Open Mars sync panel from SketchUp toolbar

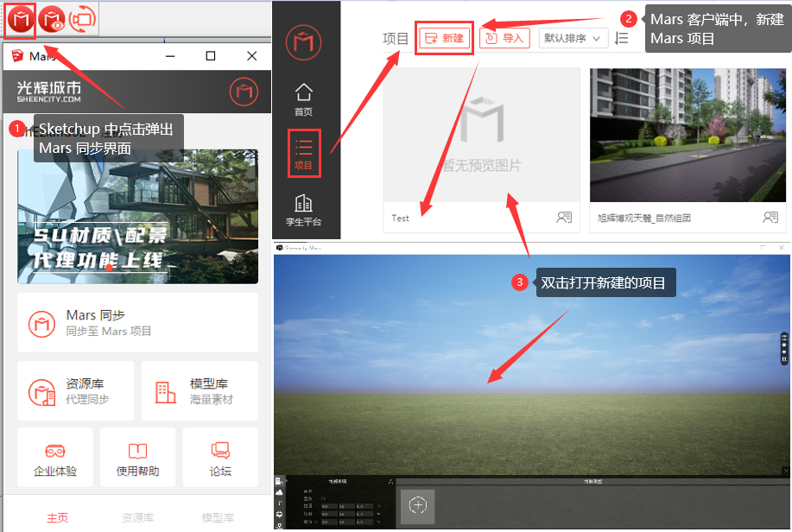(21, 19)
